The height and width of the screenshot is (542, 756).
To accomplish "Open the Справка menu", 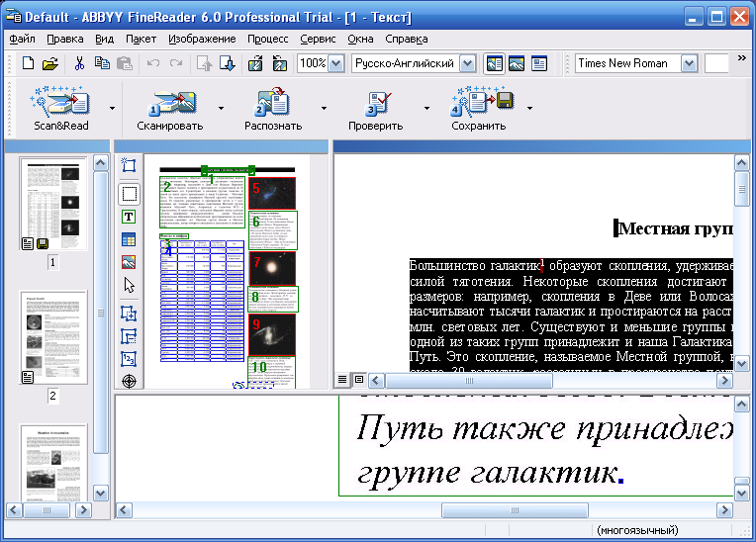I will click(x=407, y=39).
